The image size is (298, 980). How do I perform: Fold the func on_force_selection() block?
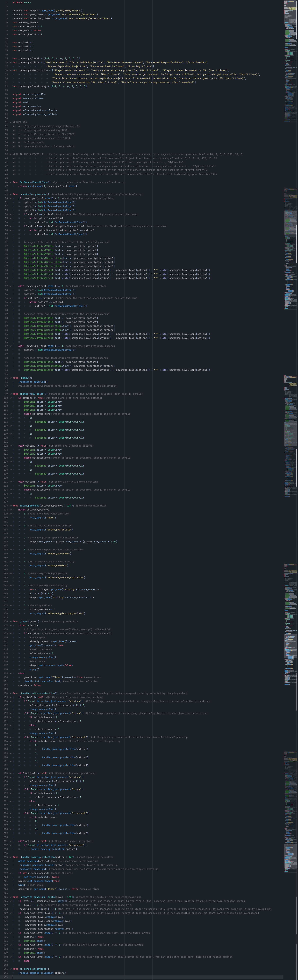click(x=11, y=969)
